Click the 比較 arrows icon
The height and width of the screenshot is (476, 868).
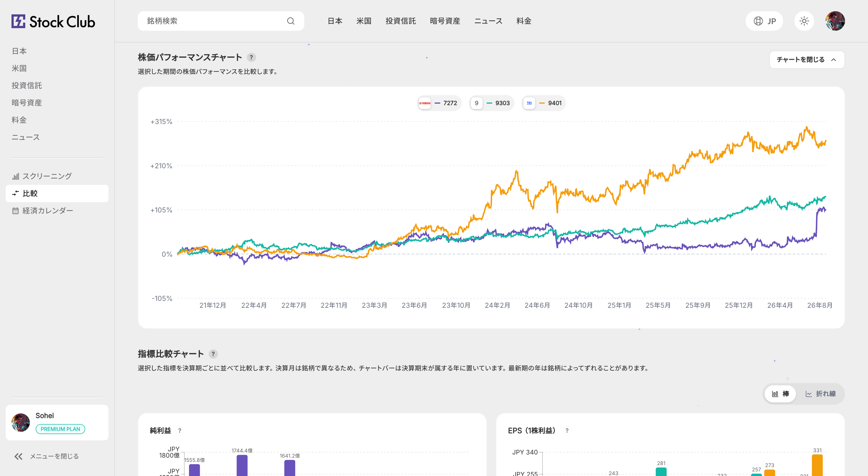pos(15,193)
